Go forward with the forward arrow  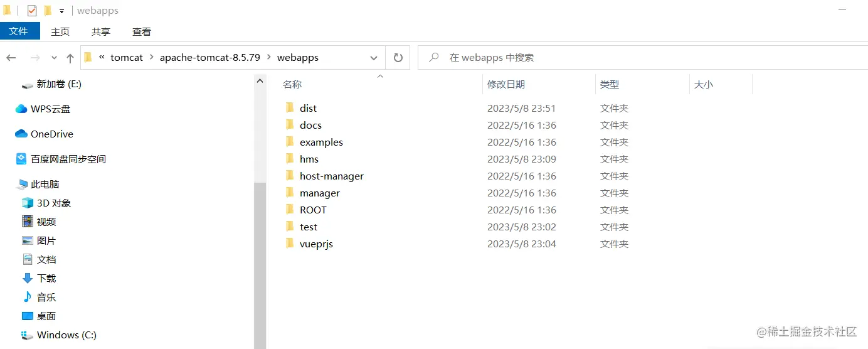35,58
